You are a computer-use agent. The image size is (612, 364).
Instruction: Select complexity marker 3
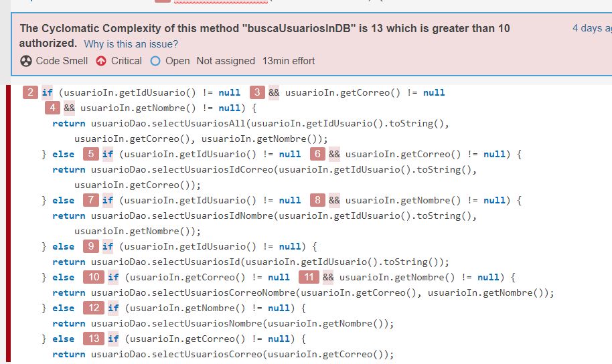pyautogui.click(x=257, y=92)
